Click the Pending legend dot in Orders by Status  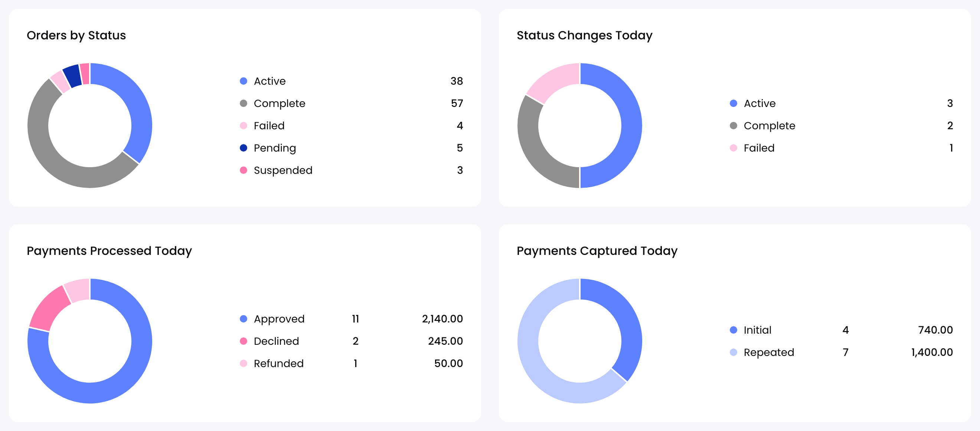[x=244, y=148]
